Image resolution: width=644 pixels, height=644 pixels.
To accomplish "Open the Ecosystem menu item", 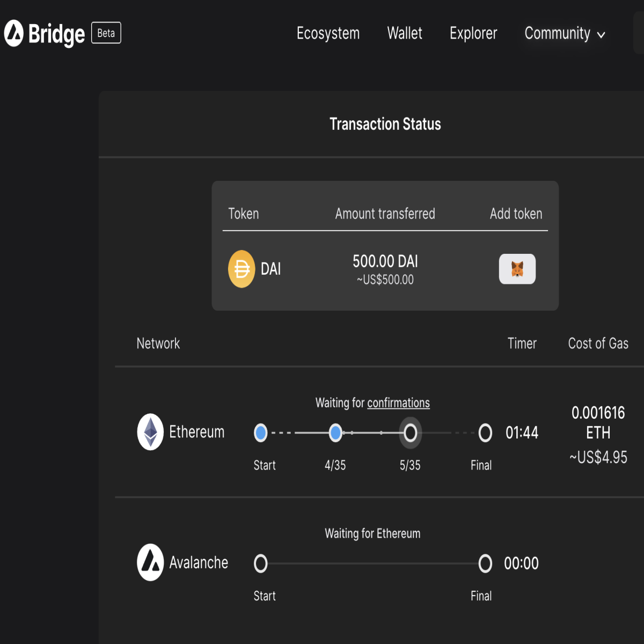I will pos(328,33).
